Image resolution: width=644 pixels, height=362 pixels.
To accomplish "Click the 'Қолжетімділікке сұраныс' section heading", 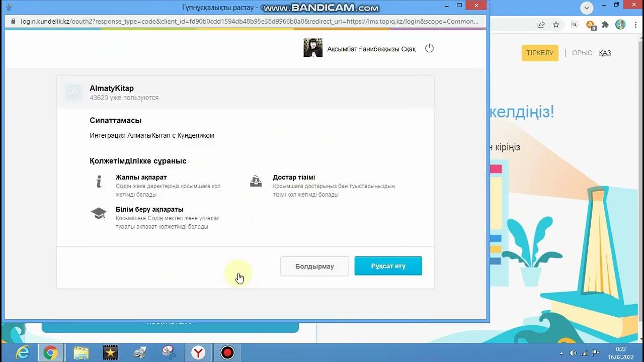I will [x=138, y=161].
